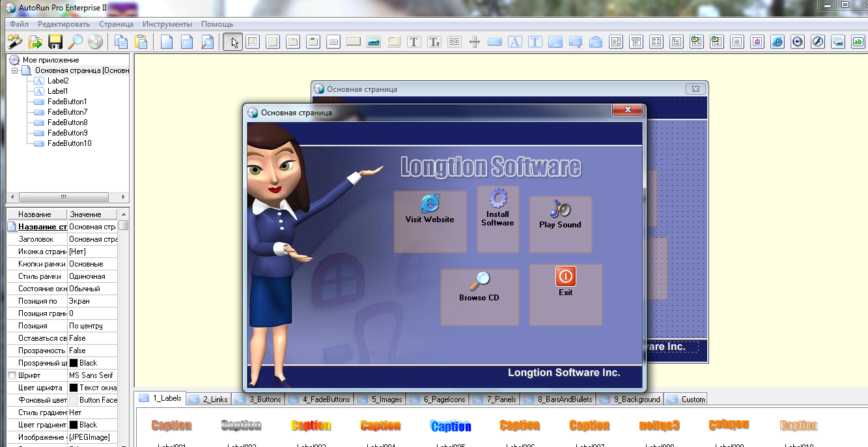Screen dimensions: 868x447
Task: Click the black Цвет градиента color swatch
Action: click(x=74, y=424)
